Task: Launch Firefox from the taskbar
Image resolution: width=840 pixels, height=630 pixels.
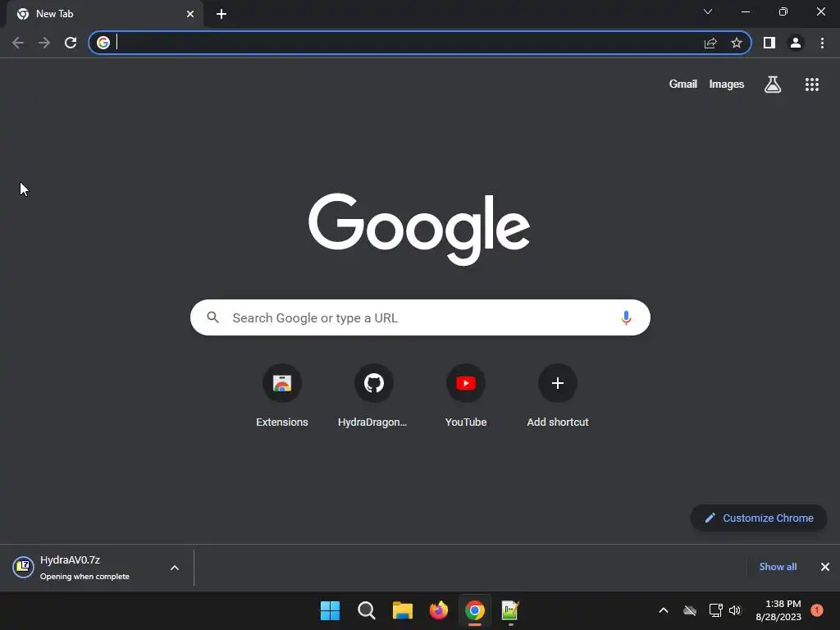Action: (439, 610)
